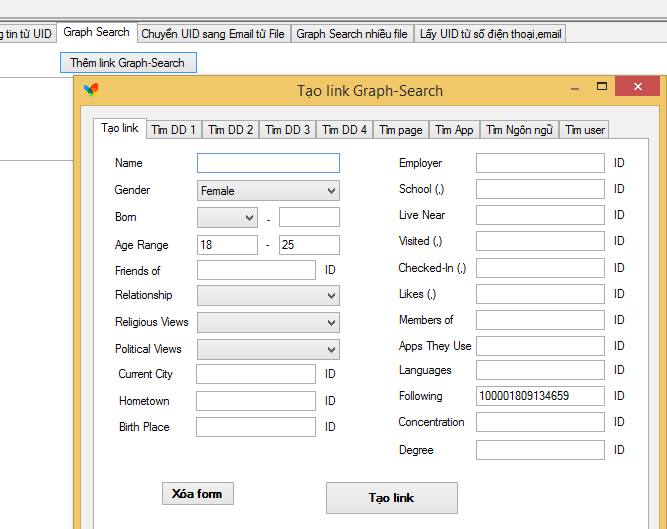Click the Checked-In input field
This screenshot has width=667, height=529.
click(540, 268)
